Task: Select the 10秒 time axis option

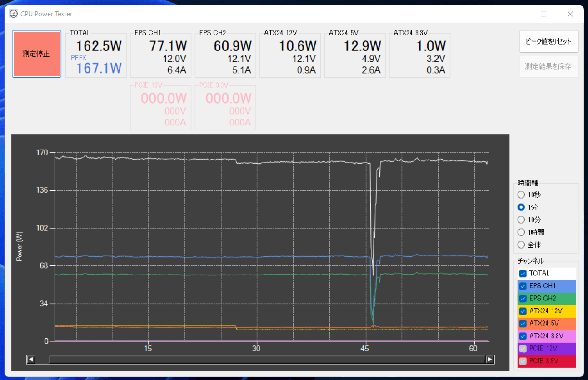Action: click(x=521, y=195)
